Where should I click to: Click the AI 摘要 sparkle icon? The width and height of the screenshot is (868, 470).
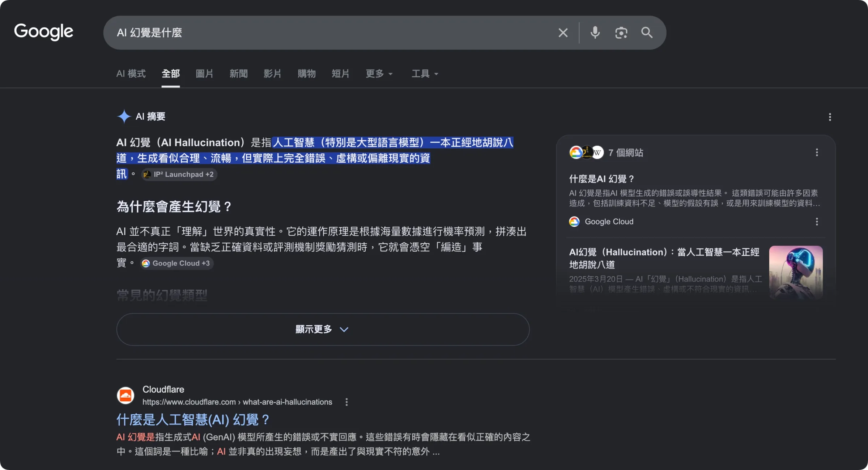point(124,116)
